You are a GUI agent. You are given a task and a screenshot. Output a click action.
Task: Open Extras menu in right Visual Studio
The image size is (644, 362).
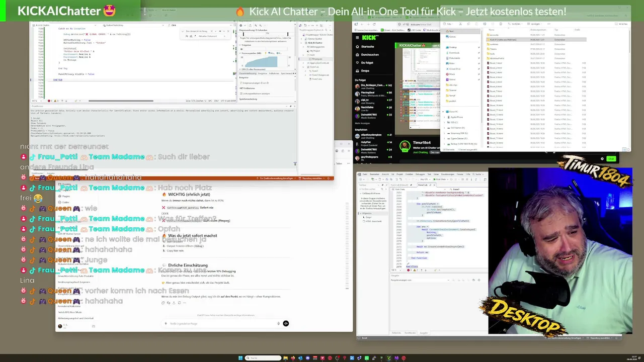point(436,174)
